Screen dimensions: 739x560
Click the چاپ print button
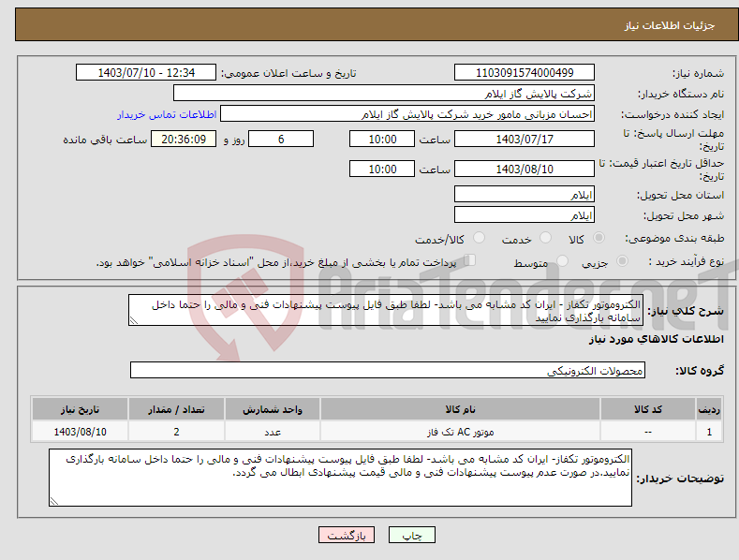coord(412,535)
